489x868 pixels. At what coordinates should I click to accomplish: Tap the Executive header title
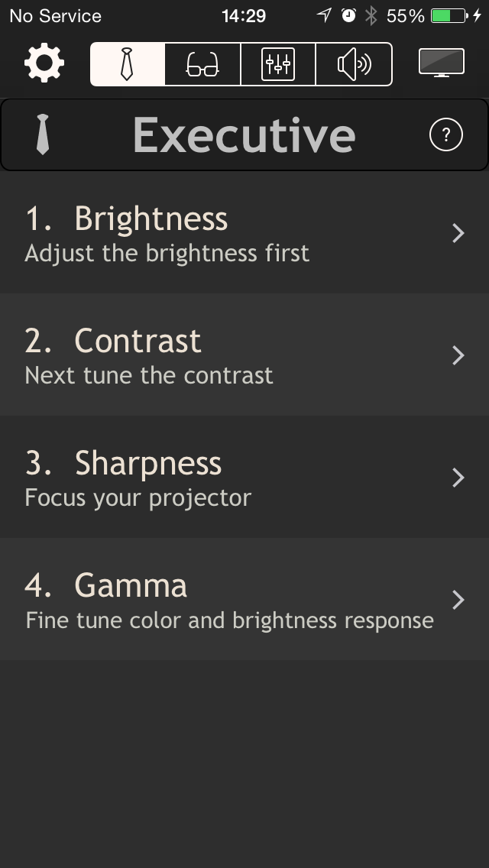244,135
